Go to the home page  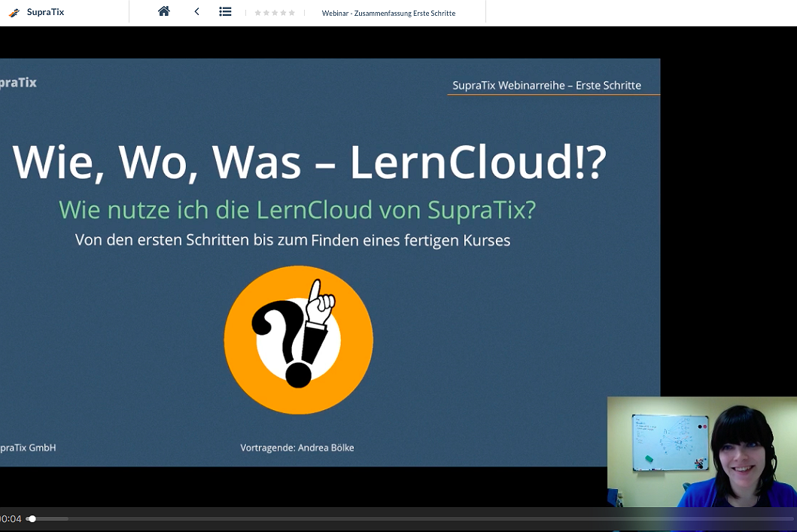pyautogui.click(x=163, y=11)
